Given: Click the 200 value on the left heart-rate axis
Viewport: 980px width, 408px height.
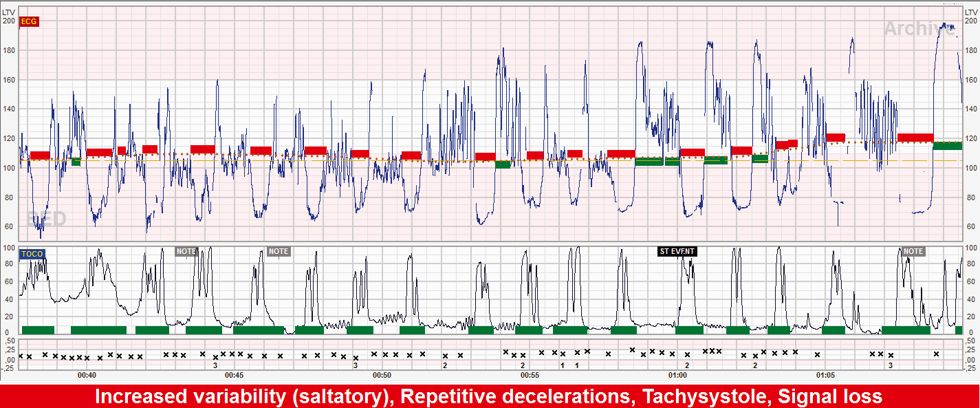Looking at the screenshot, I should [8, 21].
